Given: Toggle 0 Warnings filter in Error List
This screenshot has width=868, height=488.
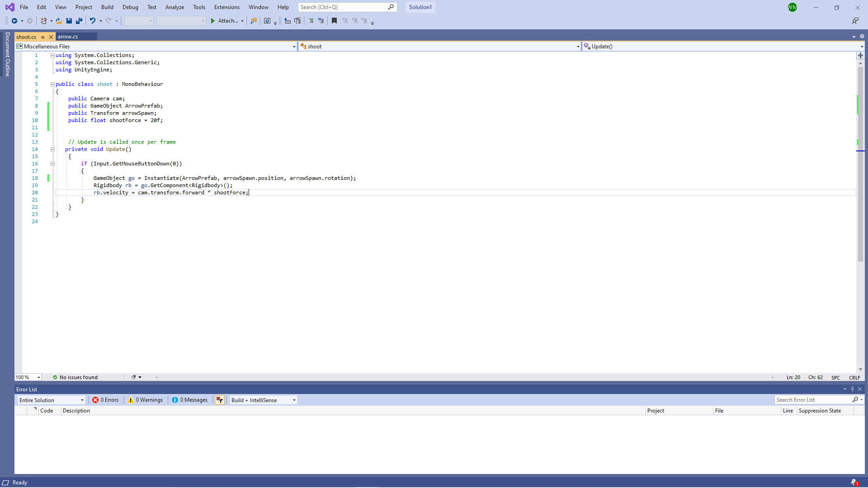Looking at the screenshot, I should (145, 400).
